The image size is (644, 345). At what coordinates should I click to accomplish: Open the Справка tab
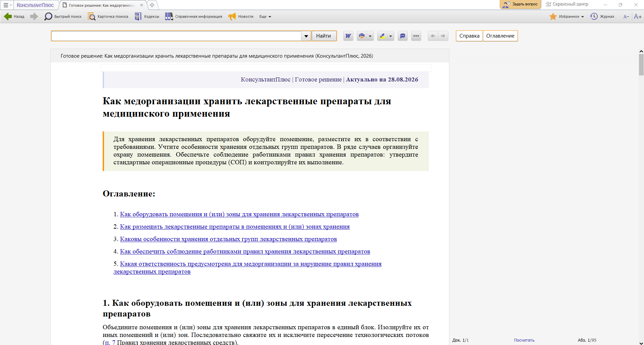click(x=469, y=36)
